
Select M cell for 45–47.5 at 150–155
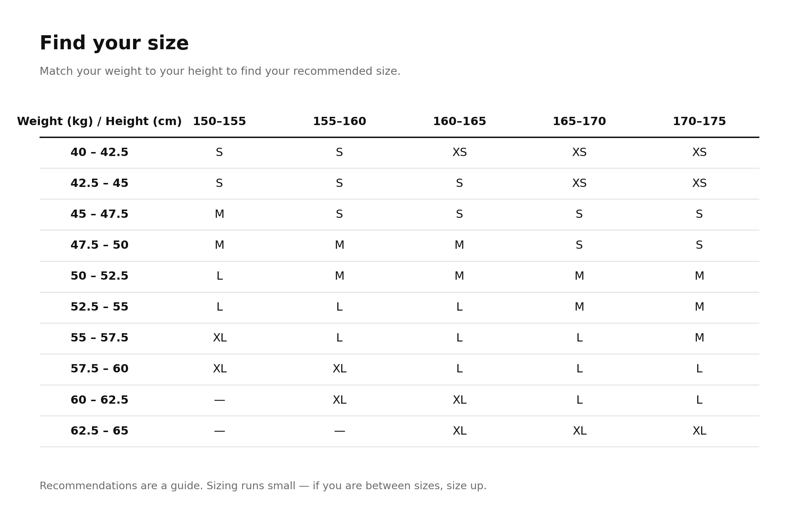[x=219, y=215]
